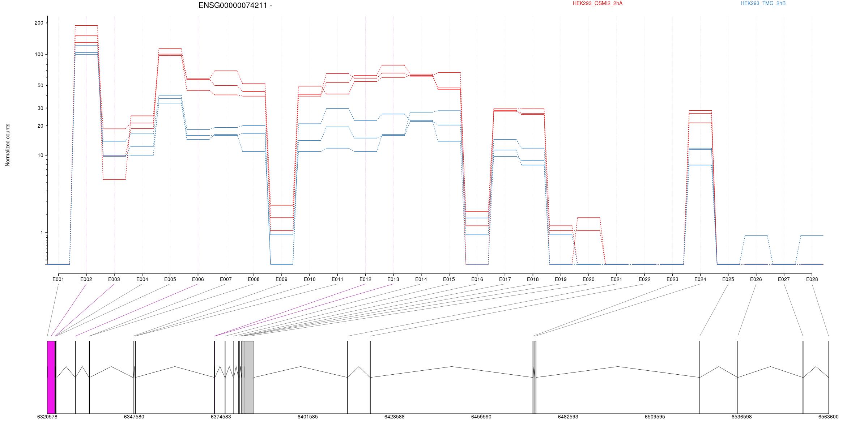Click exon label E007
The width and height of the screenshot is (868, 434).
[x=226, y=279]
